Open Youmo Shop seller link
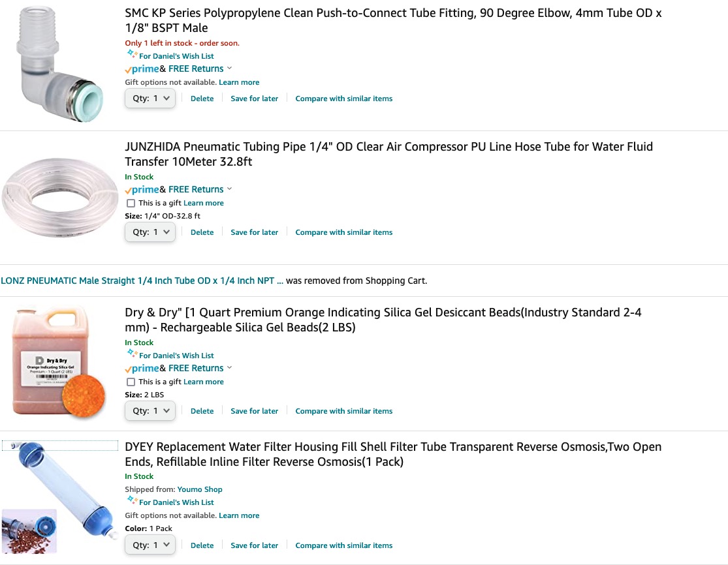 click(200, 489)
